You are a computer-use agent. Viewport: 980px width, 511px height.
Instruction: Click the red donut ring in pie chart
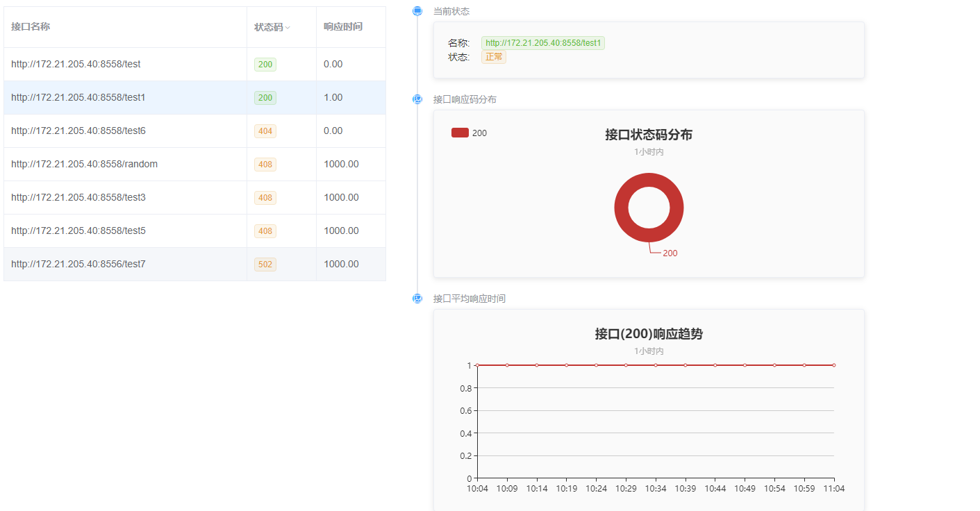pos(649,179)
